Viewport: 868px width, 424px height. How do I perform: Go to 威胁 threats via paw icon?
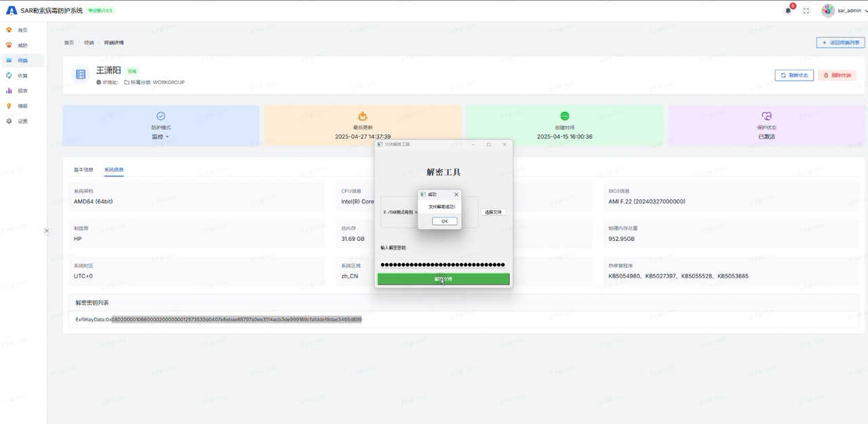[9, 45]
